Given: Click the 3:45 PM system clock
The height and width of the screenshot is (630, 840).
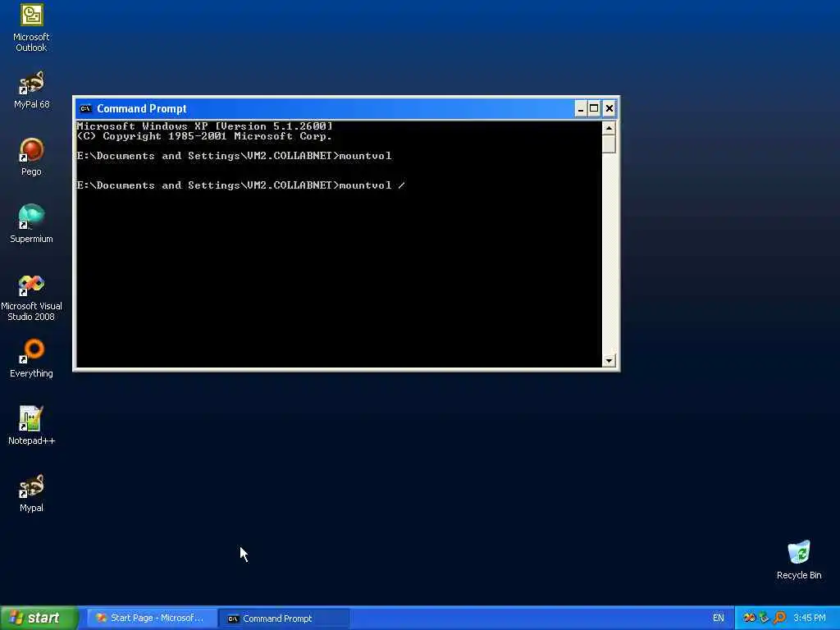Looking at the screenshot, I should click(x=810, y=619).
